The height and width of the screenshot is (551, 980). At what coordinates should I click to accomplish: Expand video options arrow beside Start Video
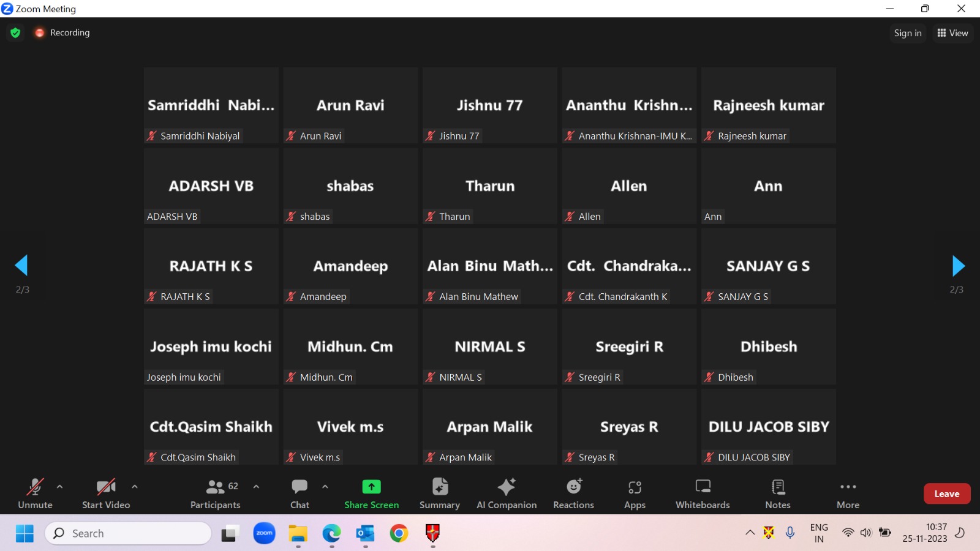point(135,487)
